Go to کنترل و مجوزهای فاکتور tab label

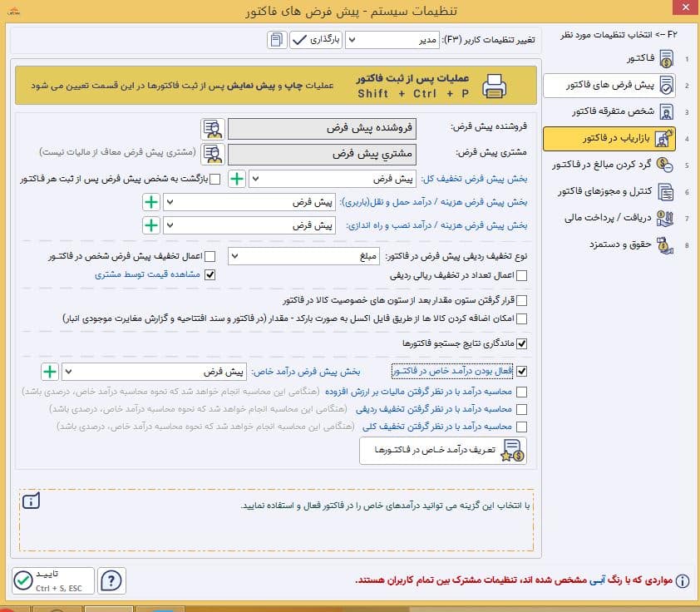pyautogui.click(x=604, y=191)
